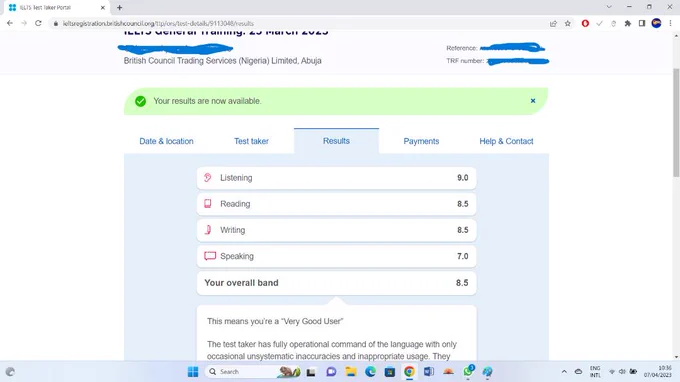This screenshot has height=382, width=680.
Task: Select the IELTS Test Taker Portal tab
Action: pyautogui.click(x=56, y=7)
